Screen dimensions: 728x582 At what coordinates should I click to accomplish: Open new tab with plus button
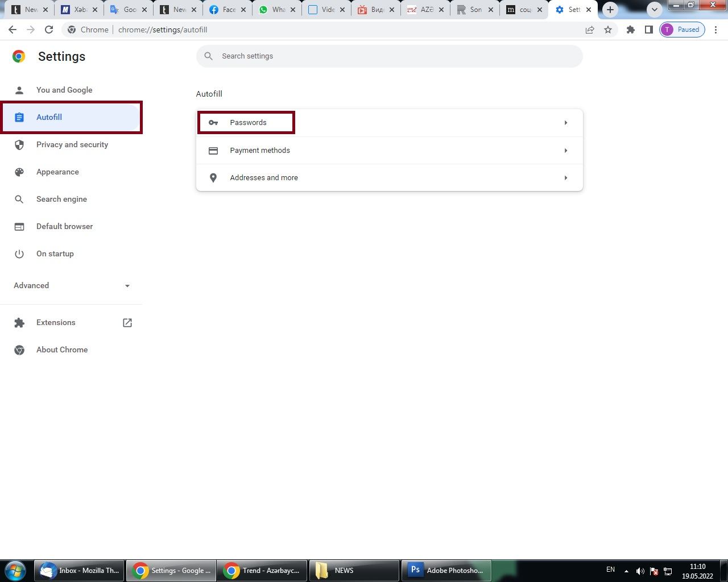tap(610, 10)
